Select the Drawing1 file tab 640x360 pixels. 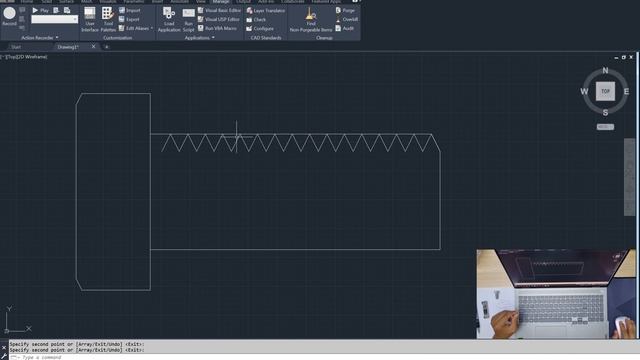68,47
